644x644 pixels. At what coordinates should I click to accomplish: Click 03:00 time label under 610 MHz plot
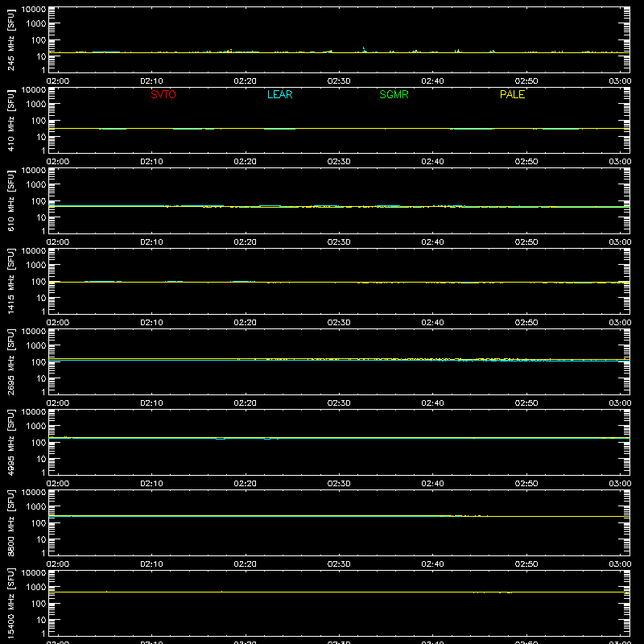[x=620, y=242]
